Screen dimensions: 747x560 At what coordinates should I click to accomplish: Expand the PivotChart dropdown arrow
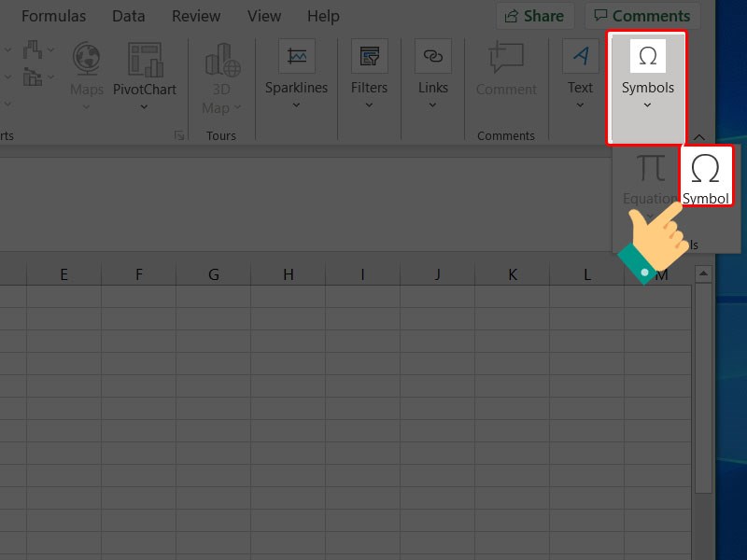144,106
